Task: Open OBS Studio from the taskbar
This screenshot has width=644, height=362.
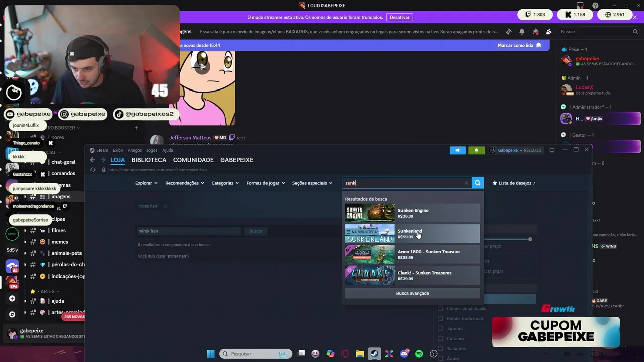Action: [x=434, y=354]
